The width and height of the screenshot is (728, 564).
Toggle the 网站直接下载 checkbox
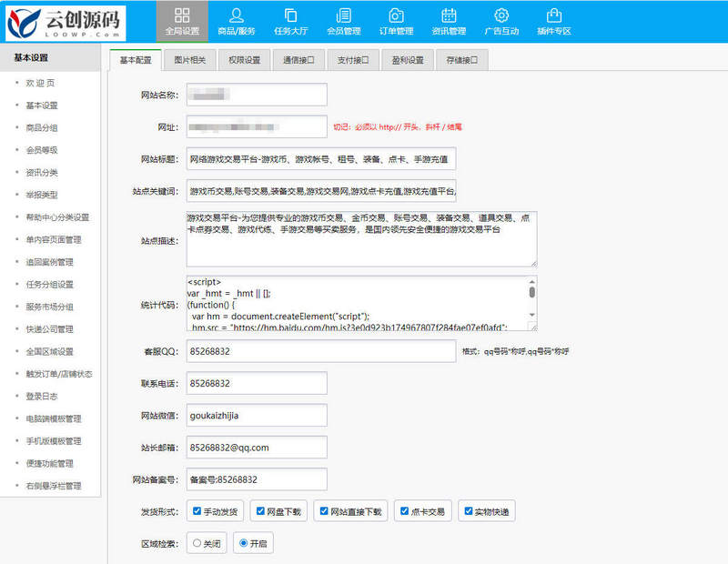(x=324, y=511)
